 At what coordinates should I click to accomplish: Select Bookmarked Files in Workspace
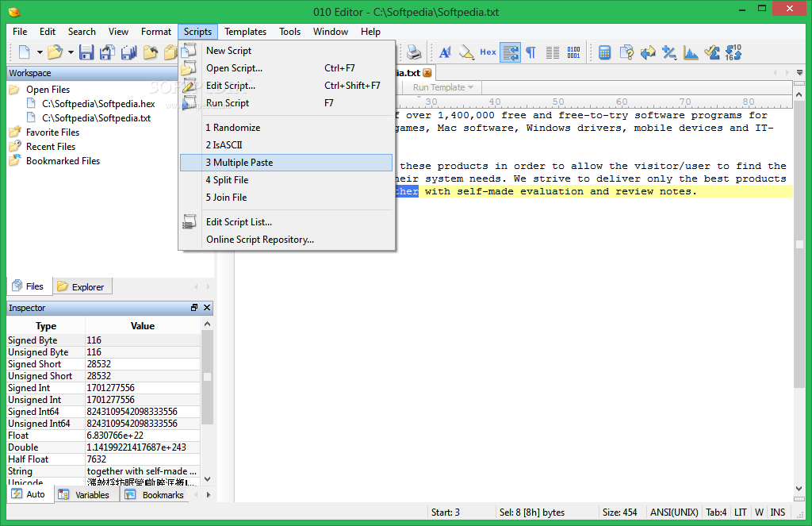63,161
